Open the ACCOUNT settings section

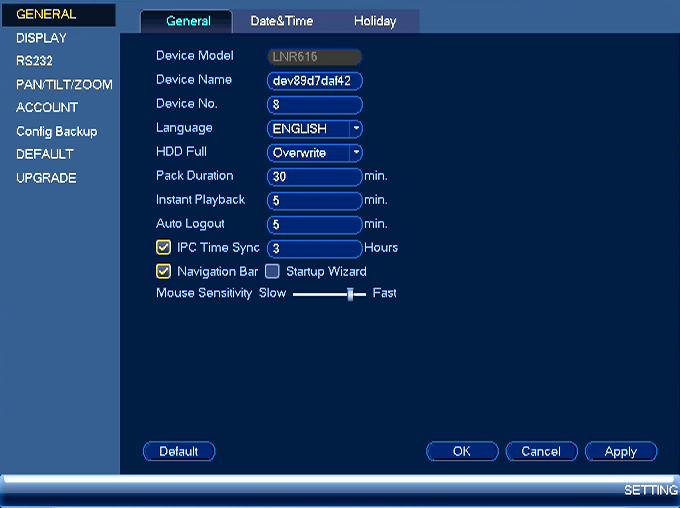coord(47,107)
